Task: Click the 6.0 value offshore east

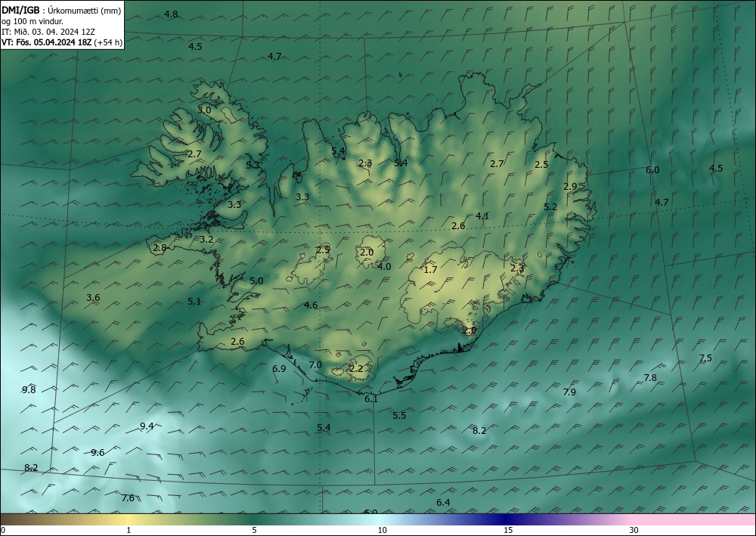Action: [652, 170]
